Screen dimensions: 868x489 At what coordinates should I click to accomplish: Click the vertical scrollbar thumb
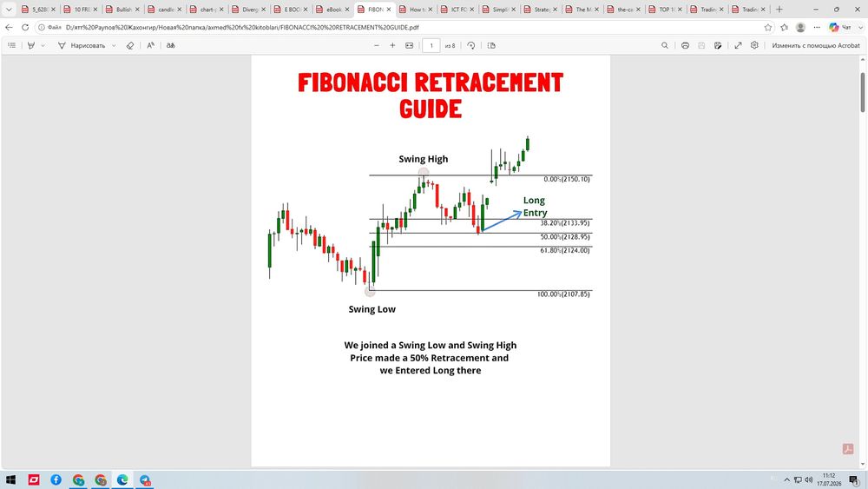[863, 92]
